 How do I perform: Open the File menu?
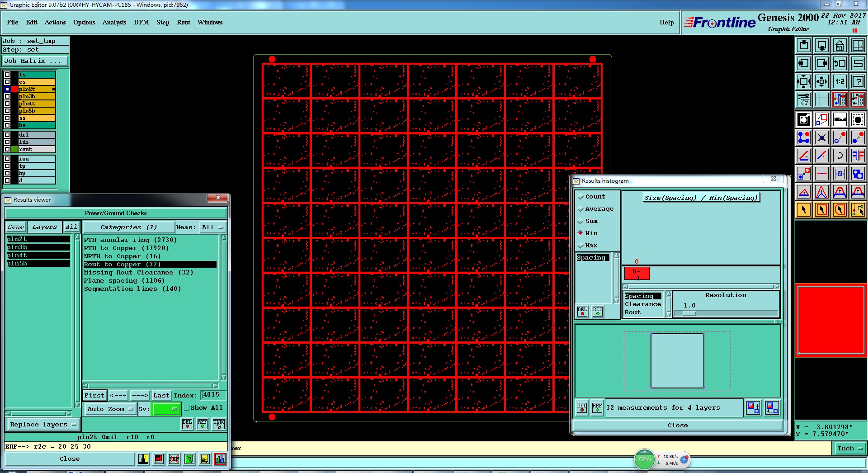tap(13, 22)
